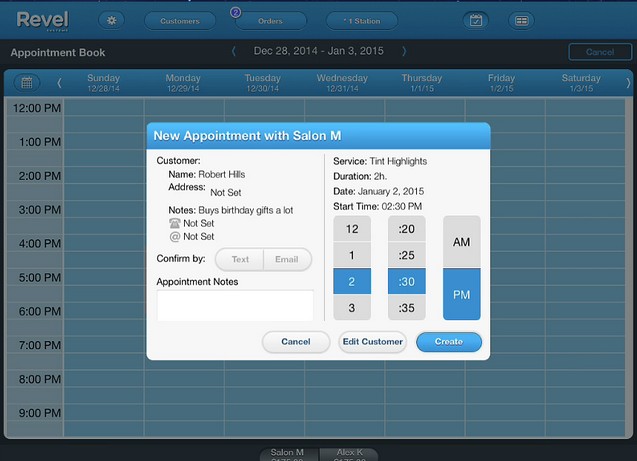Screen dimensions: 637x461
Task: Show next days arrow after Saturday
Action: [x=628, y=83]
